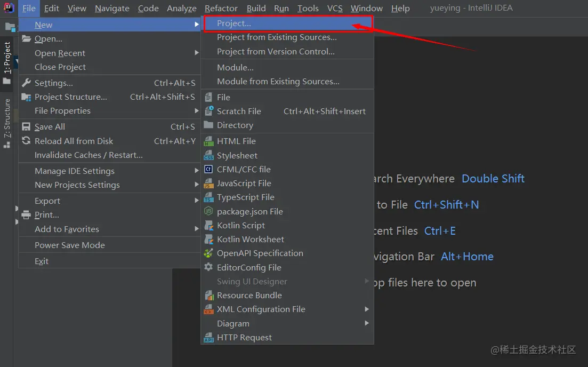The height and width of the screenshot is (367, 588).
Task: Click the Alt+Home shortcut hint
Action: click(467, 256)
